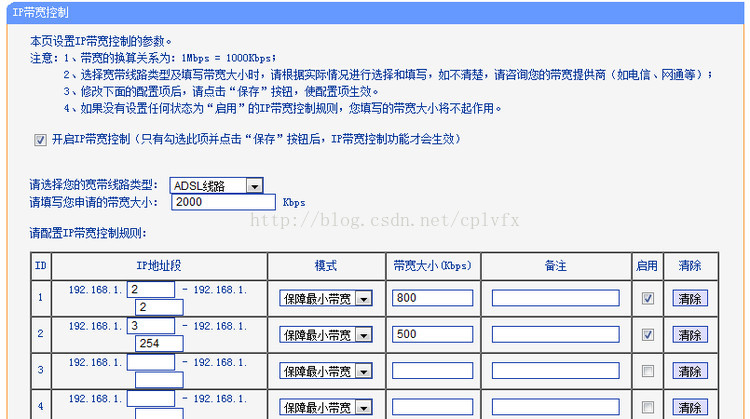Screen dimensions: 750x419
Task: Enable the checkbox for rule 4
Action: pyautogui.click(x=648, y=408)
